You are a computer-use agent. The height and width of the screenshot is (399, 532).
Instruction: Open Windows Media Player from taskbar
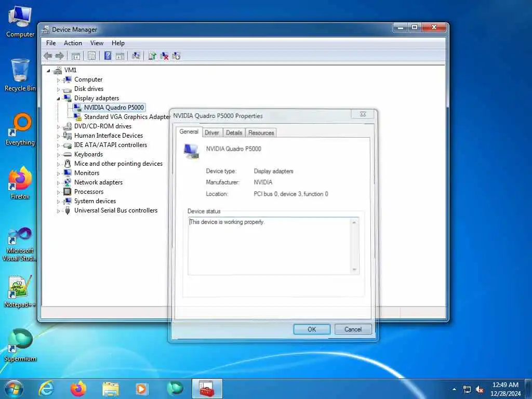pos(141,389)
